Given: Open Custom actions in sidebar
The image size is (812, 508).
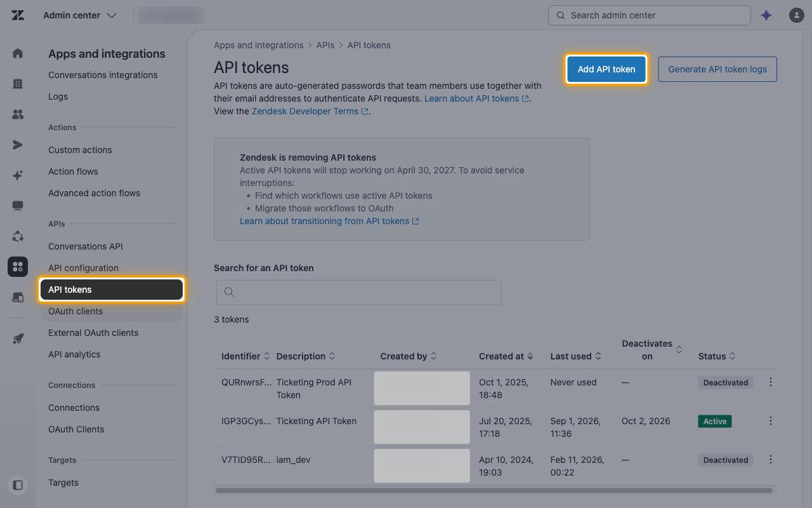Looking at the screenshot, I should (x=80, y=150).
